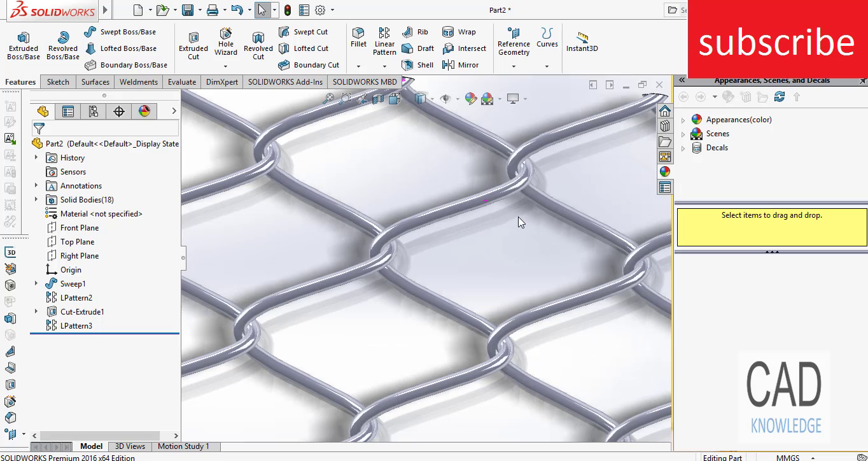Expand the History tree node
Screen dimensions: 868x461
[x=36, y=157]
